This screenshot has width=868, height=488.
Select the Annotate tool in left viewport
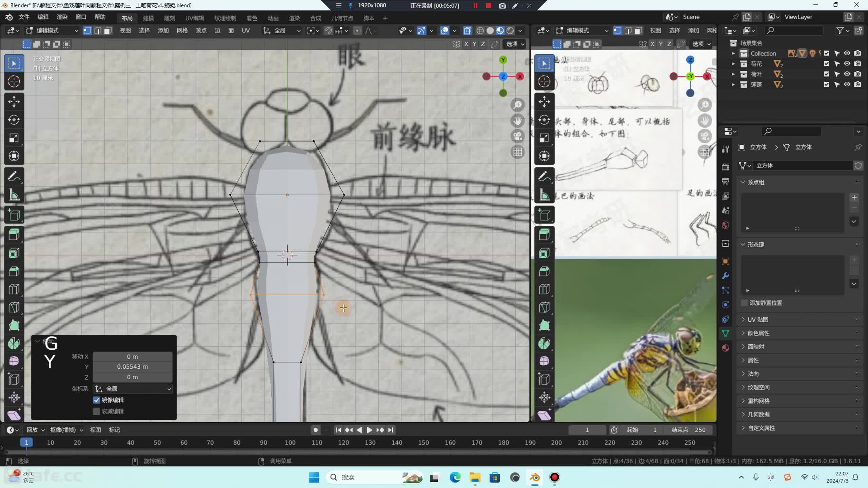(x=14, y=177)
